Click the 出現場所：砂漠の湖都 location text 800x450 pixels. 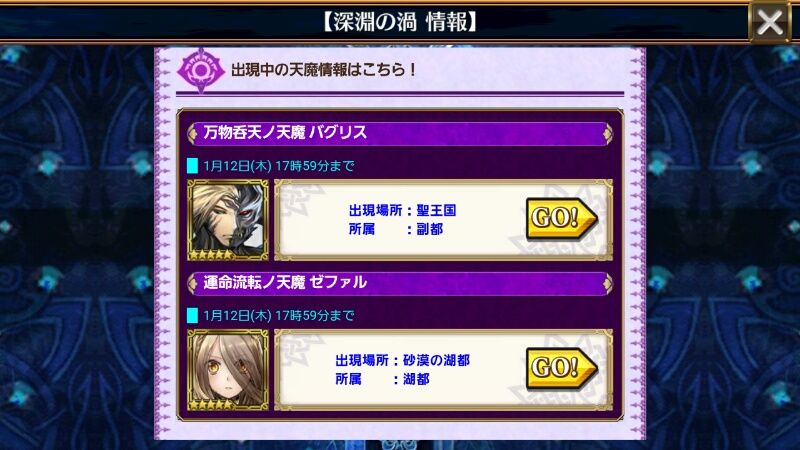click(402, 360)
